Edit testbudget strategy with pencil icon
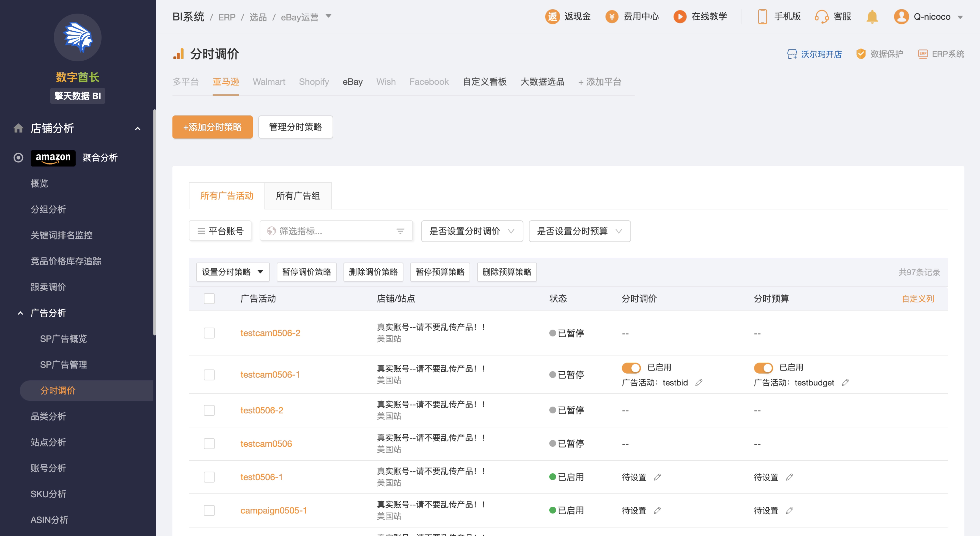 (845, 382)
